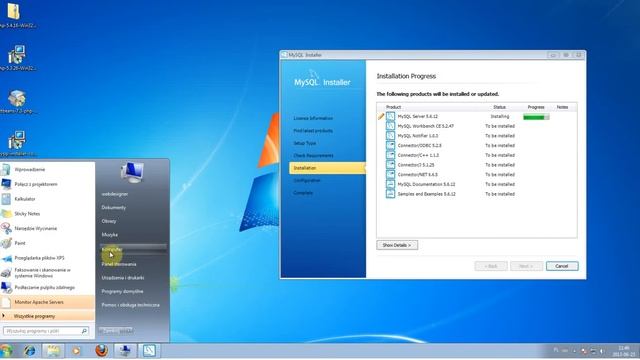The height and width of the screenshot is (360, 640).
Task: Open Podłączanie pulpitu zdalnego
Action: tap(47, 287)
